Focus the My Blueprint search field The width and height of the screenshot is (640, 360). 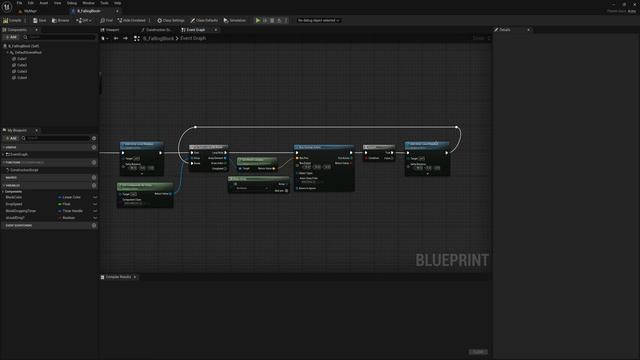56,138
